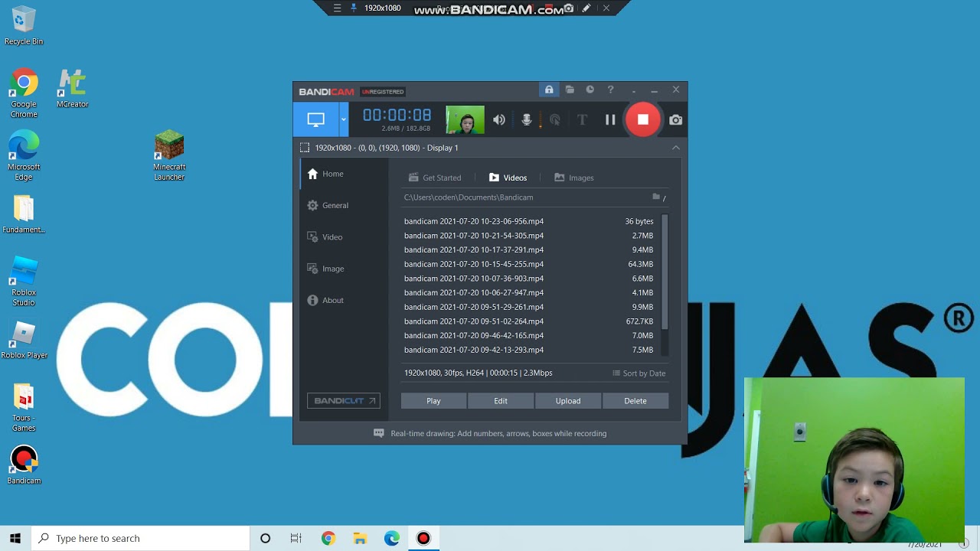Switch to the Get Started tab

[x=435, y=178]
